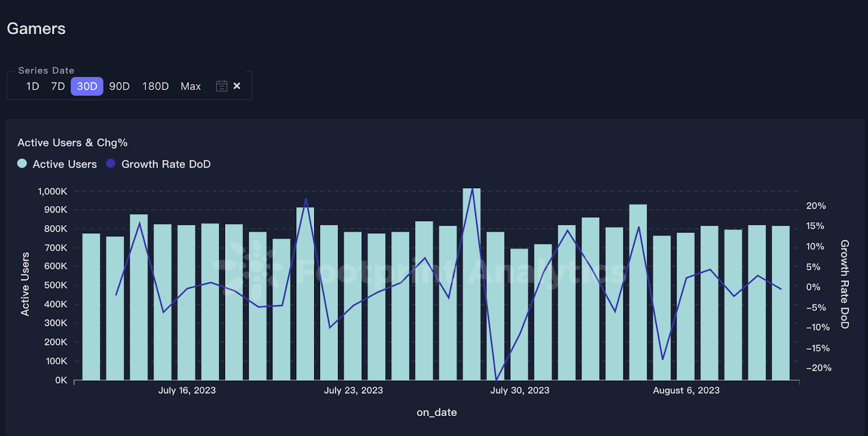Click the 500K y-axis label

[56, 285]
